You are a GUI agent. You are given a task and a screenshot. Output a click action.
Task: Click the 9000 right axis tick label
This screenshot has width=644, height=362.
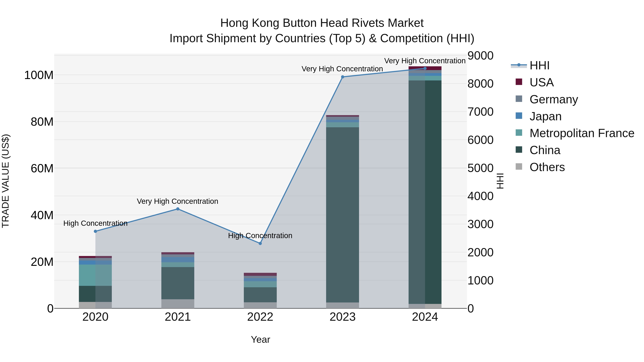point(481,55)
